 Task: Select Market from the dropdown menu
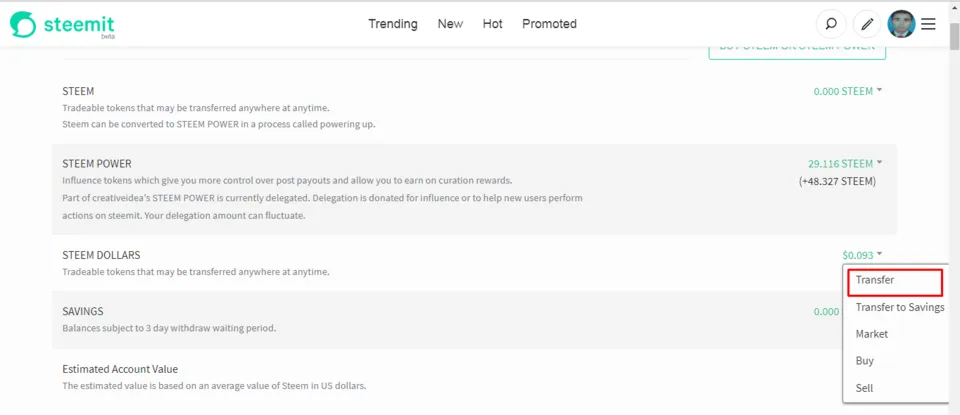pyautogui.click(x=871, y=334)
